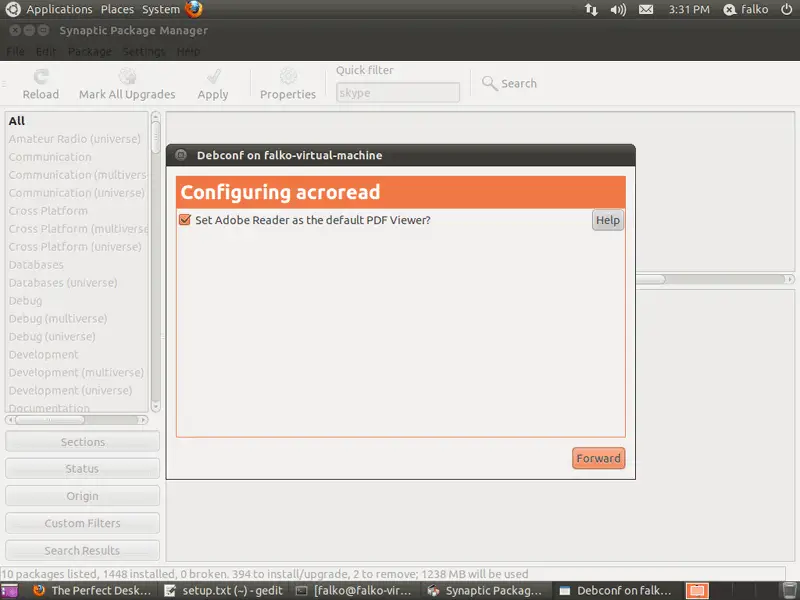Click the sections list scroll-left arrow
This screenshot has height=600, width=800.
(x=10, y=420)
